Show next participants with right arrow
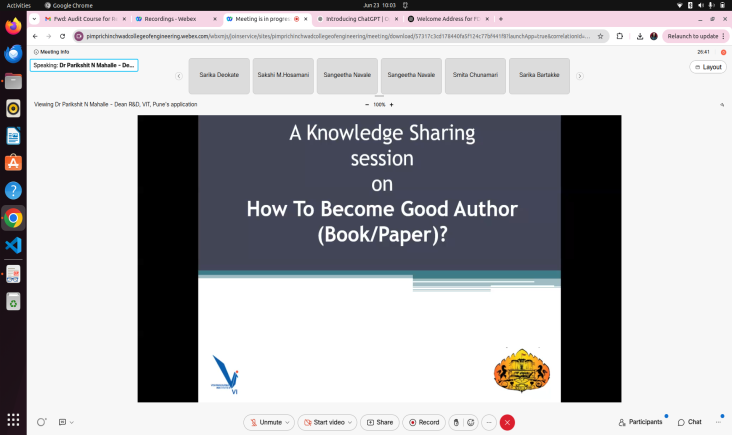This screenshot has height=435, width=732. click(579, 75)
